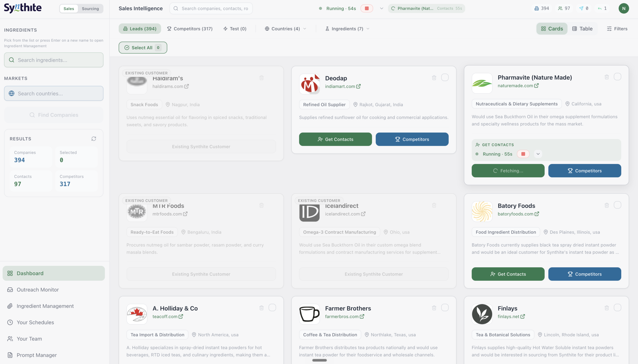
Task: Click the horizontal scrollbar at bottom
Action: click(319, 360)
